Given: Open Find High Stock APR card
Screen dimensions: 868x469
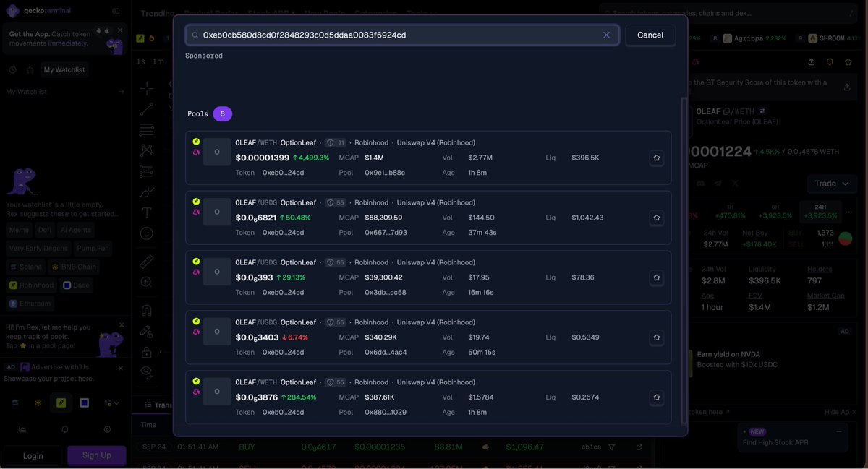Looking at the screenshot, I should (x=794, y=436).
